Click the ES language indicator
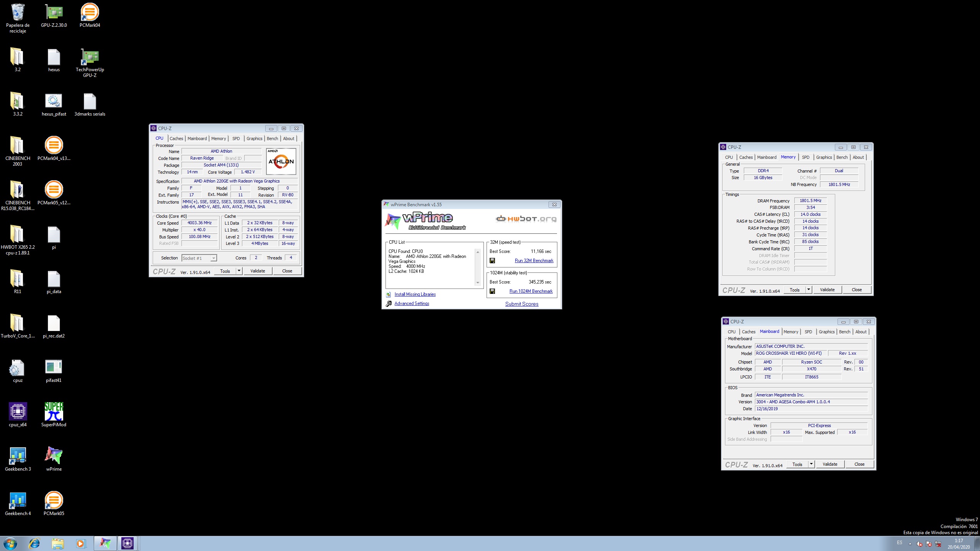The image size is (980, 551). [899, 543]
